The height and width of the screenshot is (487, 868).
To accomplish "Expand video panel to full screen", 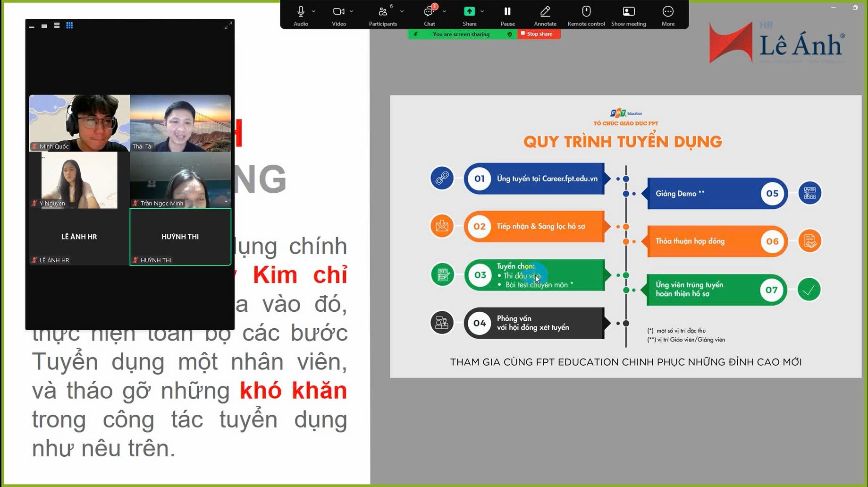I will click(x=228, y=26).
